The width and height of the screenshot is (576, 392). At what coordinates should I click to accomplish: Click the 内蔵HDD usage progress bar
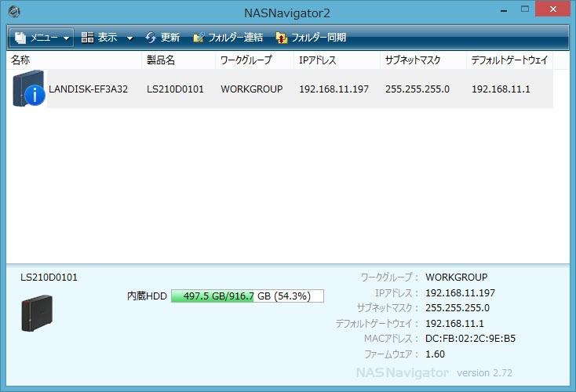[248, 296]
